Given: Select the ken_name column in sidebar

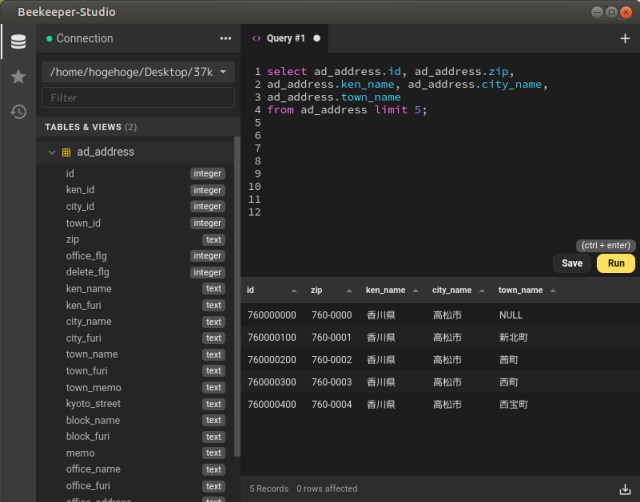Looking at the screenshot, I should pos(89,289).
